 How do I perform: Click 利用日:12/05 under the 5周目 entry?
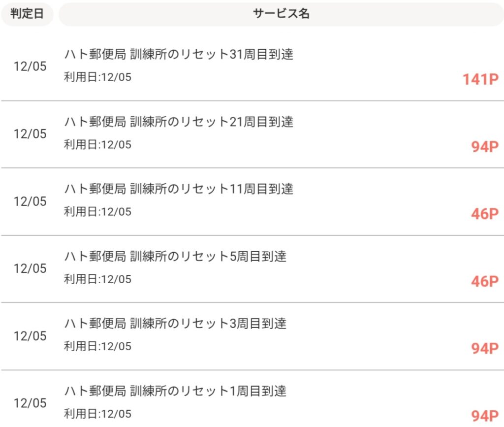[x=97, y=279]
